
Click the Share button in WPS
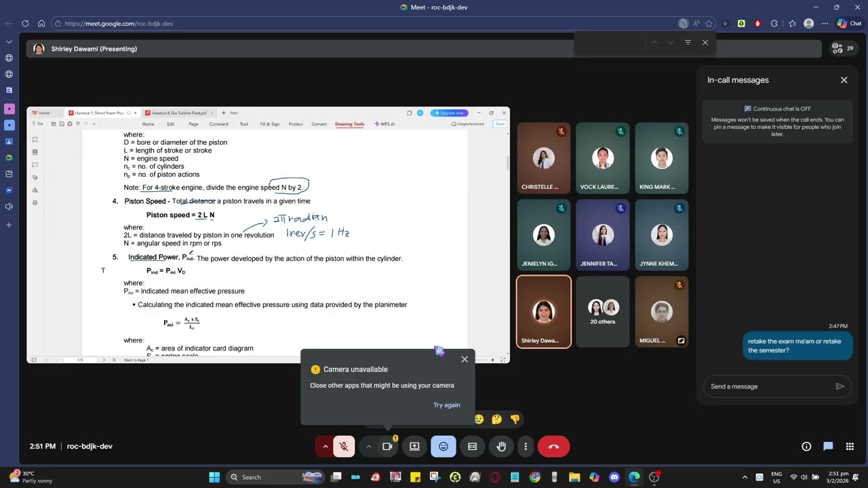click(x=500, y=124)
